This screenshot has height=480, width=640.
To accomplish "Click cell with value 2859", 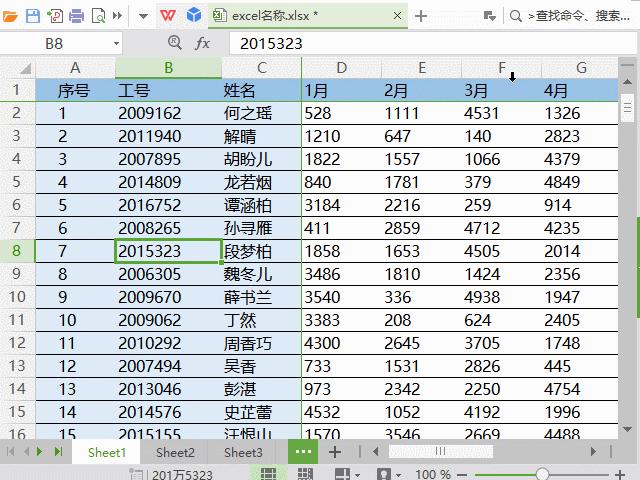I will click(x=422, y=228).
